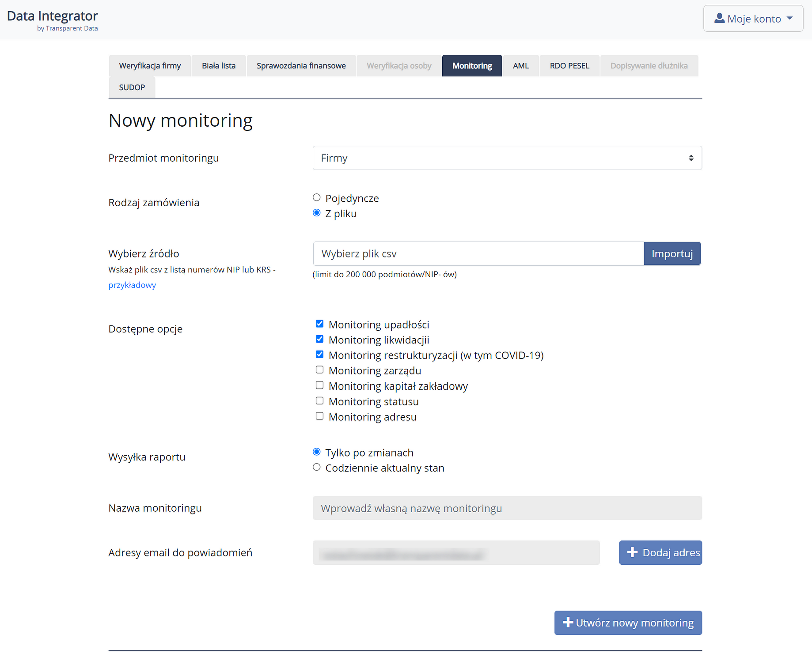This screenshot has height=657, width=812.
Task: Open the Moje konto dropdown arrow
Action: click(789, 19)
